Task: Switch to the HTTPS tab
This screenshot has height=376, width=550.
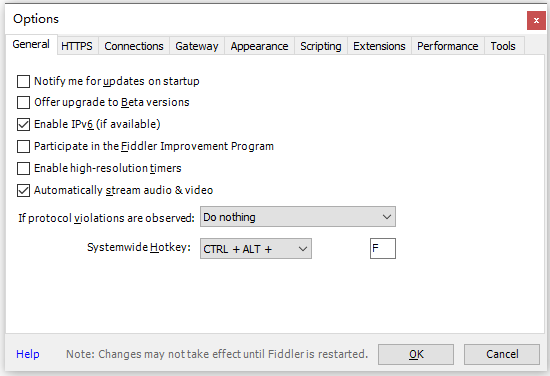Action: tap(77, 46)
